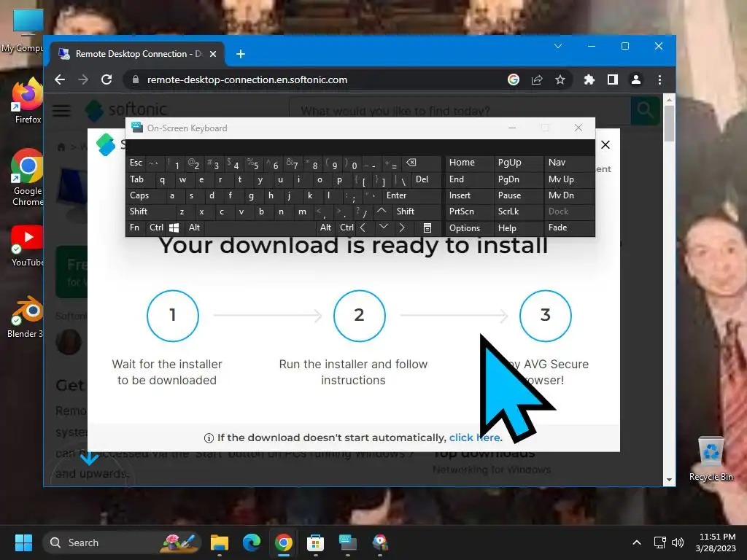Viewport: 747px width, 560px height.
Task: Click the address bar URL
Action: point(247,79)
